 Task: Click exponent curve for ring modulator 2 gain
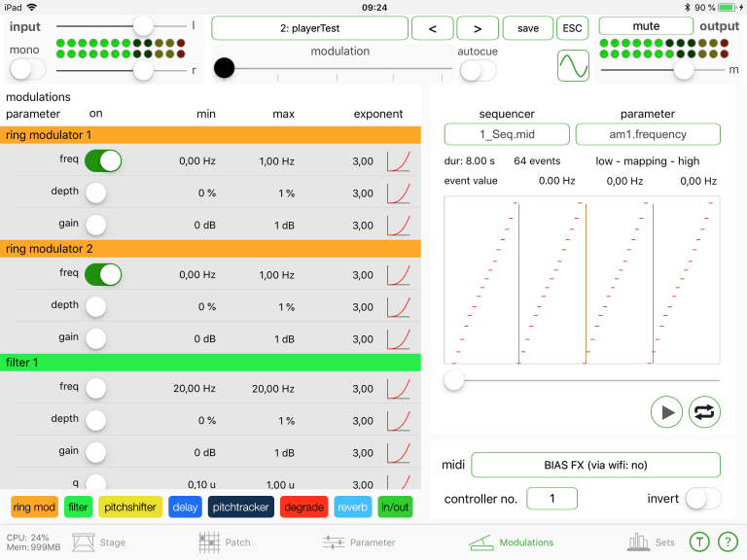click(x=398, y=339)
